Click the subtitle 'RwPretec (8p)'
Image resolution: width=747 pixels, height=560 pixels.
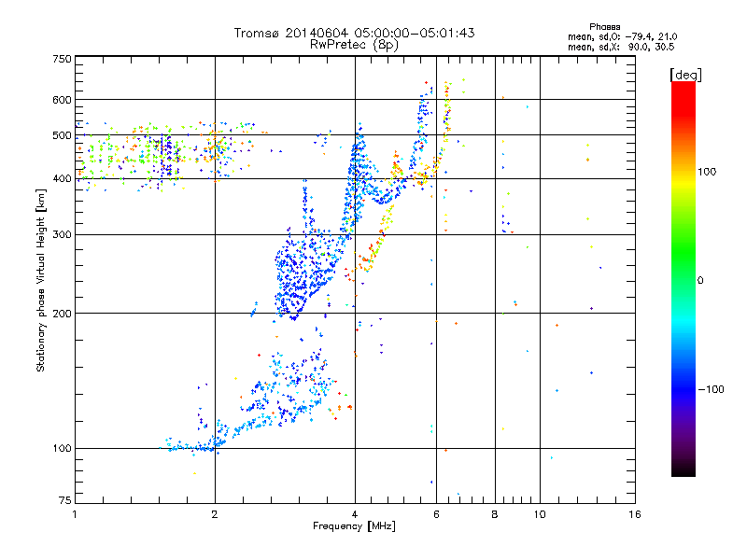354,45
